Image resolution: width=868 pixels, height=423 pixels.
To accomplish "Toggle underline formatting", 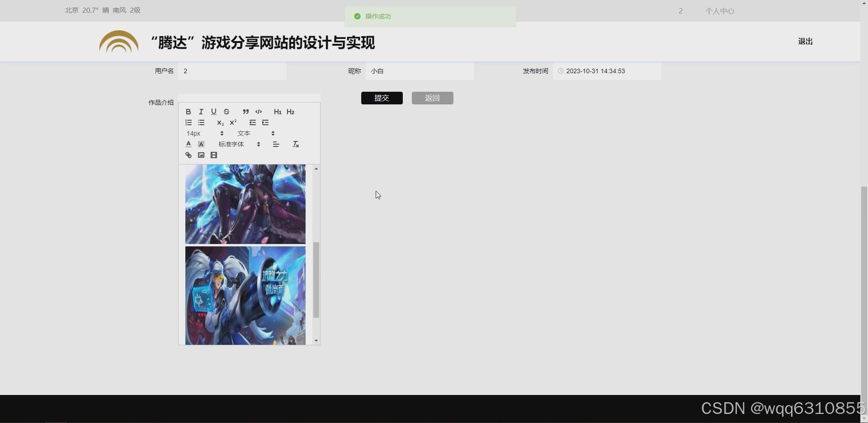I will pyautogui.click(x=213, y=112).
